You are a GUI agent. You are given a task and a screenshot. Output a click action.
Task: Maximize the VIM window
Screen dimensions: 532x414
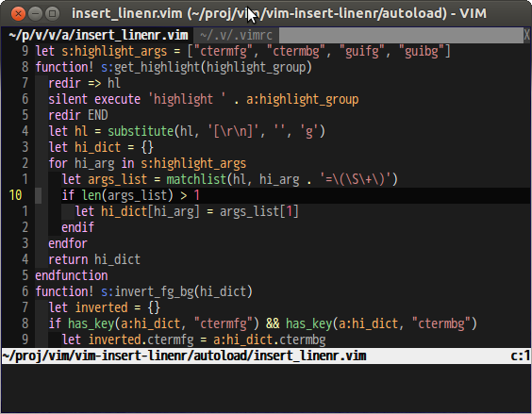[x=52, y=14]
